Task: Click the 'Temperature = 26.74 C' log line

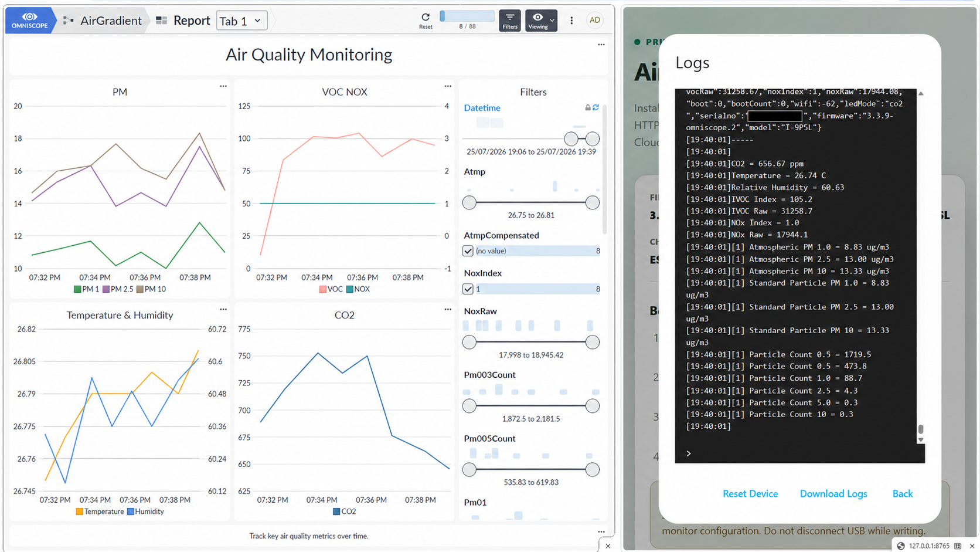Action: point(756,175)
